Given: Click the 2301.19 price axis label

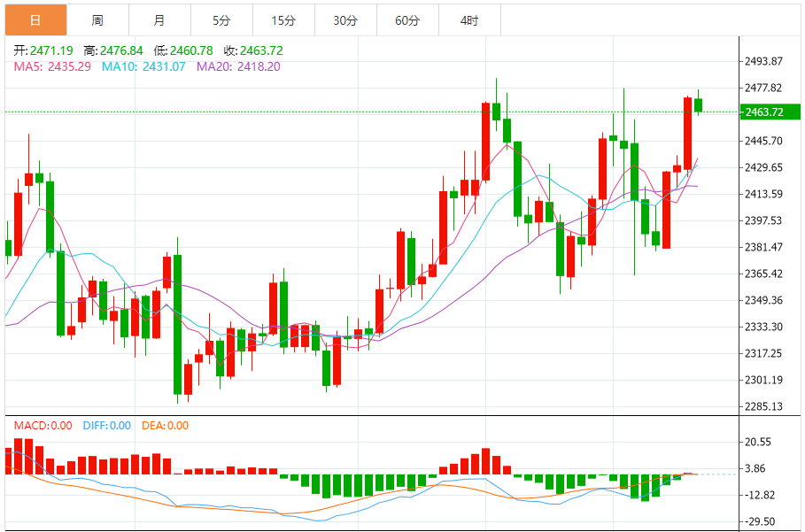Looking at the screenshot, I should pos(764,380).
